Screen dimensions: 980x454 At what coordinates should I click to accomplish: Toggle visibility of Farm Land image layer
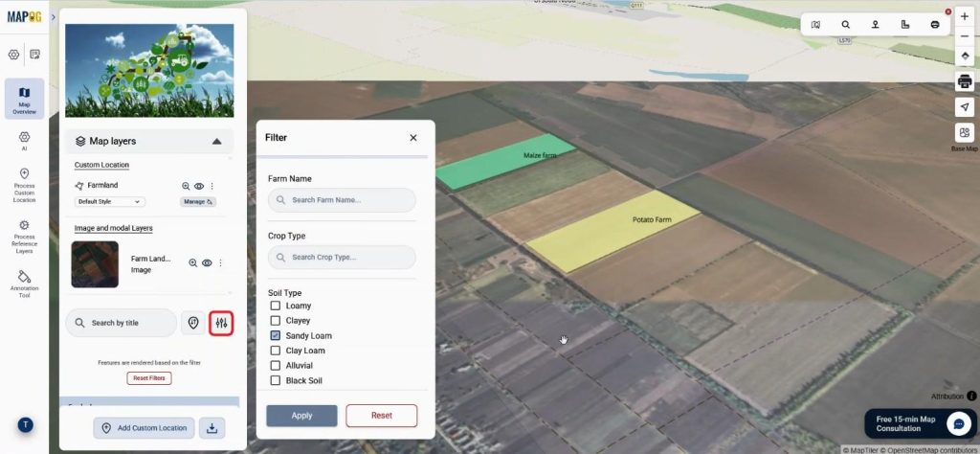(207, 263)
